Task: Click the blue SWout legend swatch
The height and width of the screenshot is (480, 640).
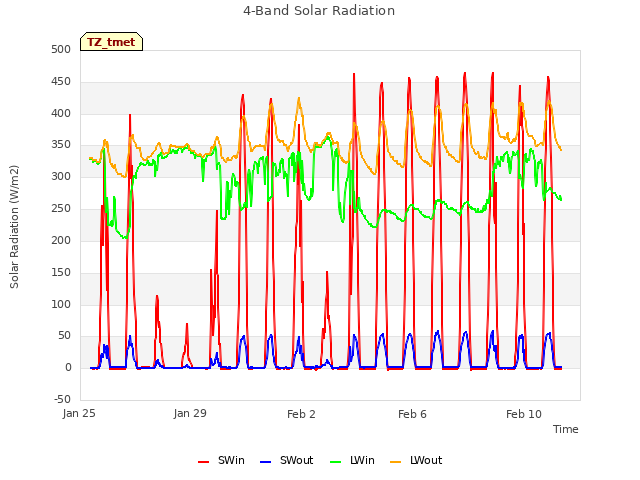Action: [266, 462]
